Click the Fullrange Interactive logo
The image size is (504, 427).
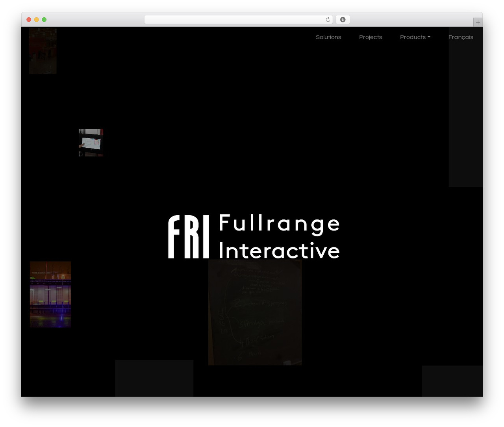[254, 236]
